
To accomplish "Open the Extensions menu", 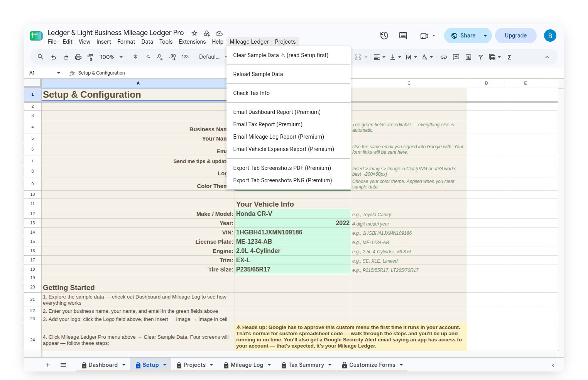I will (192, 42).
